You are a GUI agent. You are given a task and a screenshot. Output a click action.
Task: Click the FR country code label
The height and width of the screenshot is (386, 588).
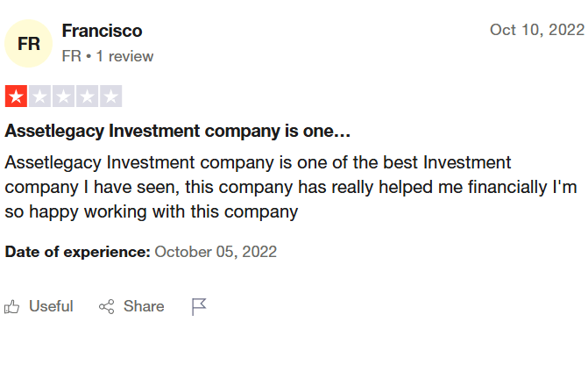pos(72,56)
